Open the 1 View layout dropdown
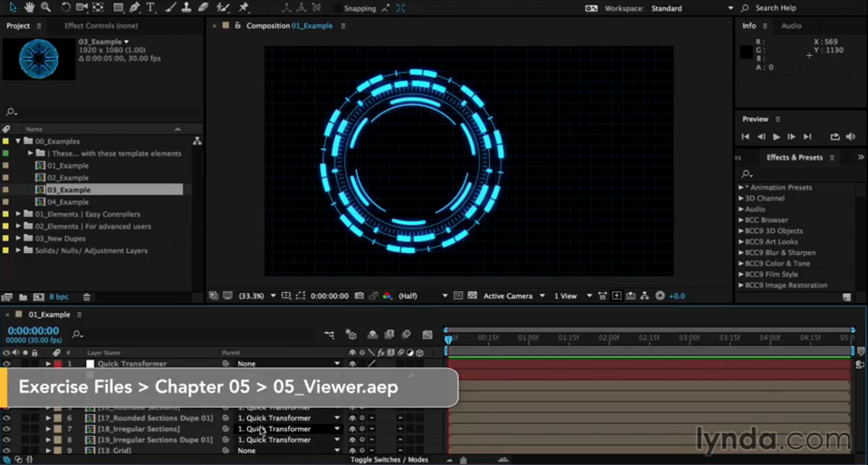868x465 pixels. pyautogui.click(x=573, y=296)
